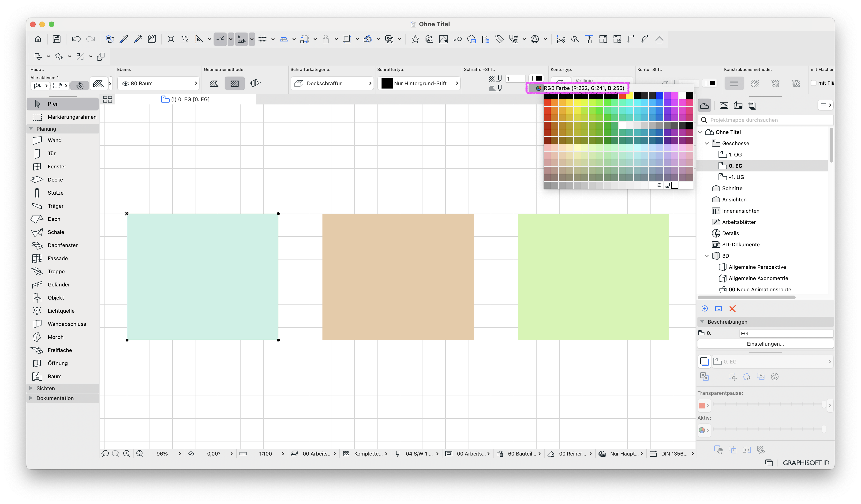861x504 pixels.
Task: Open the tab overview grid icon
Action: click(x=108, y=99)
